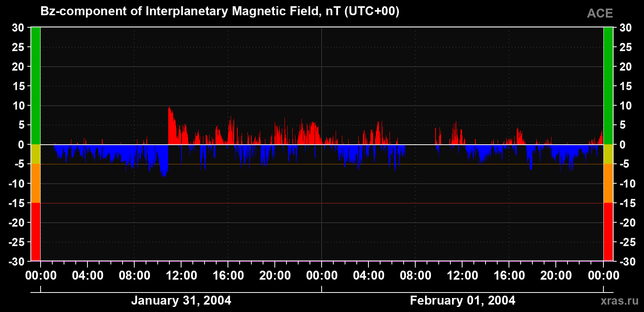Click the 20:00 time label for January 31
The height and width of the screenshot is (312, 644).
(x=275, y=276)
